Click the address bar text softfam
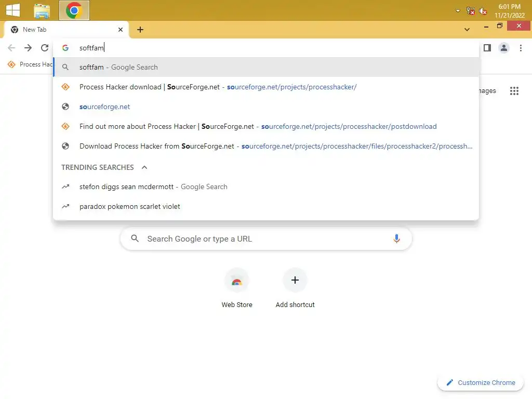Image resolution: width=532 pixels, height=399 pixels. (x=91, y=48)
